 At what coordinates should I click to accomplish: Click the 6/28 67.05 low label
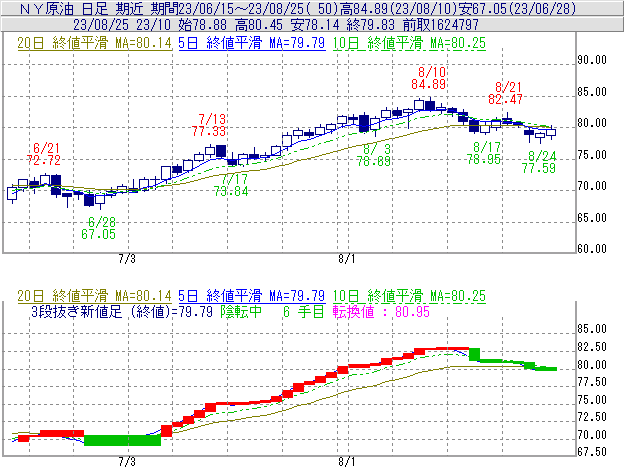98,228
